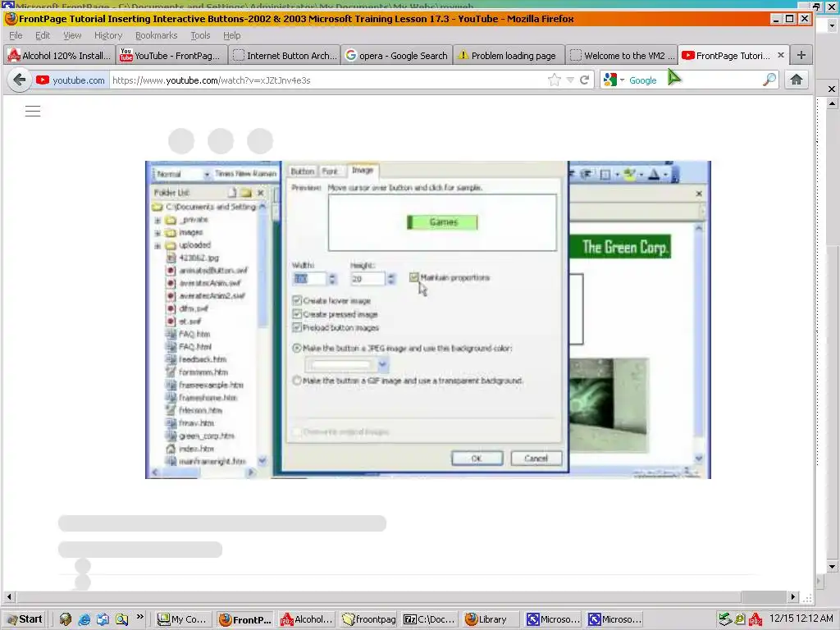Screen dimensions: 840x630
Task: Toggle Maintain proportions checkbox
Action: (413, 277)
